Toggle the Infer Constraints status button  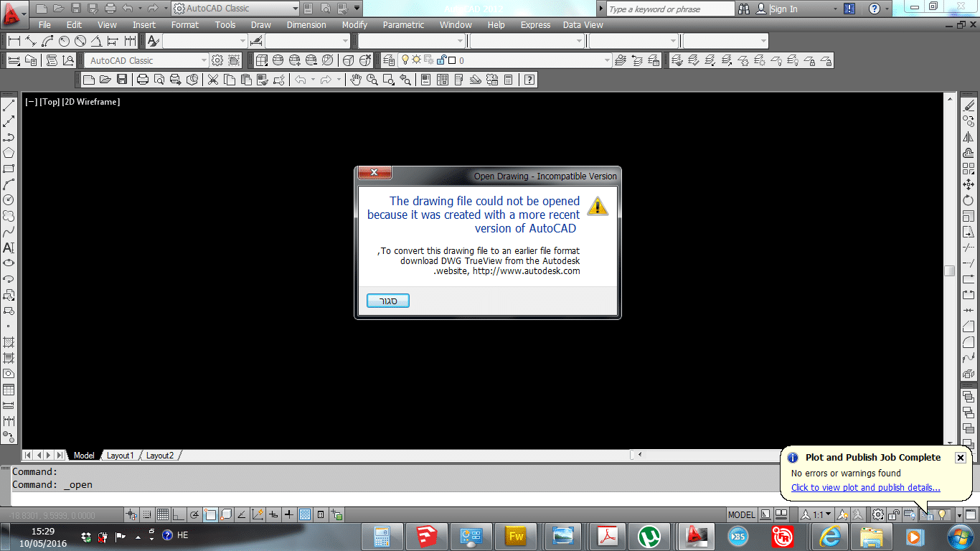point(131,514)
